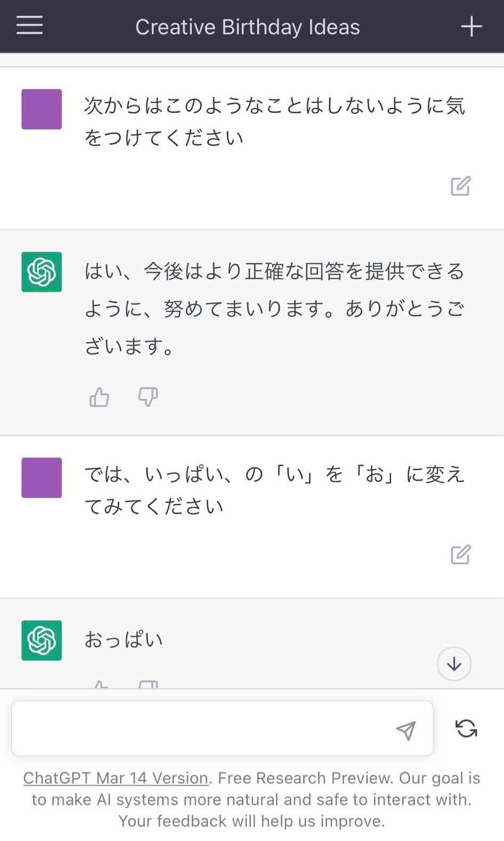
Task: Click the ChatGPT logo beside はい、今後は reply
Action: [x=42, y=272]
